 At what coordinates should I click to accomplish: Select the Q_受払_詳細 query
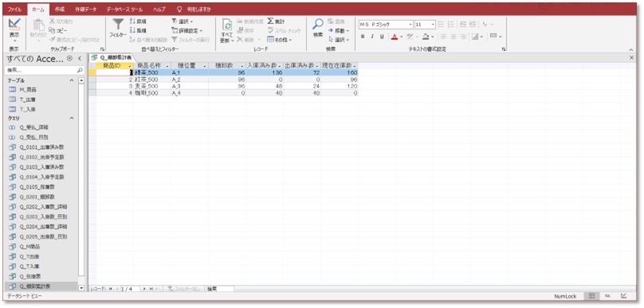click(33, 127)
